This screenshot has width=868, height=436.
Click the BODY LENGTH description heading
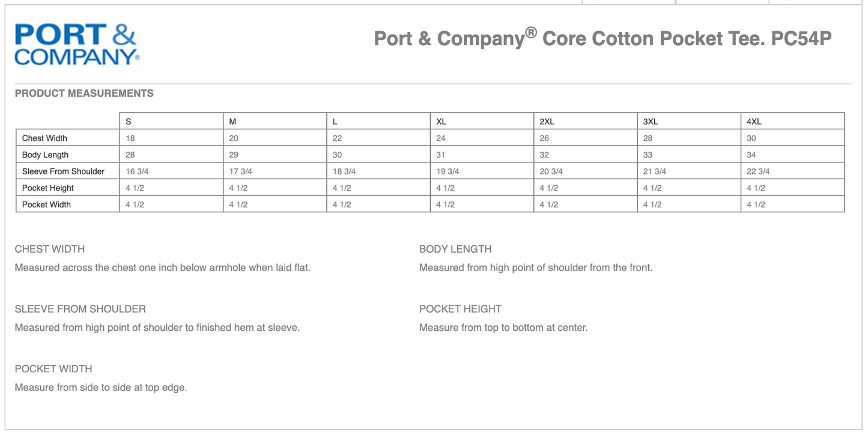click(x=455, y=249)
